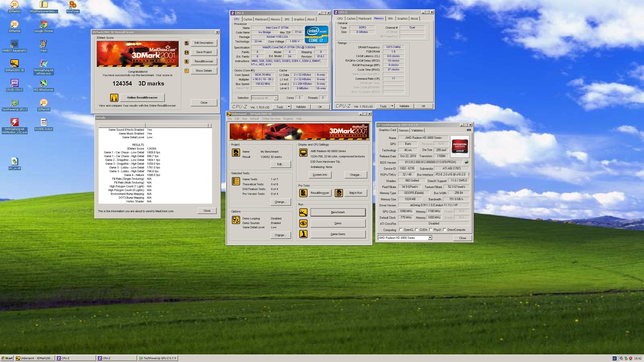Image resolution: width=644 pixels, height=362 pixels.
Task: Click the Game Demo joystick icon
Action: click(x=303, y=234)
